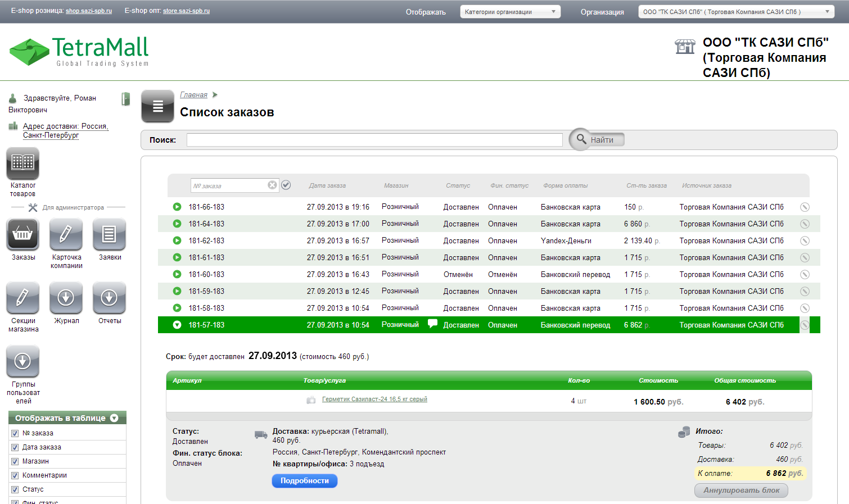Image resolution: width=849 pixels, height=504 pixels.
Task: Open the store.sazi-spb.ru wholesale link
Action: 186,11
